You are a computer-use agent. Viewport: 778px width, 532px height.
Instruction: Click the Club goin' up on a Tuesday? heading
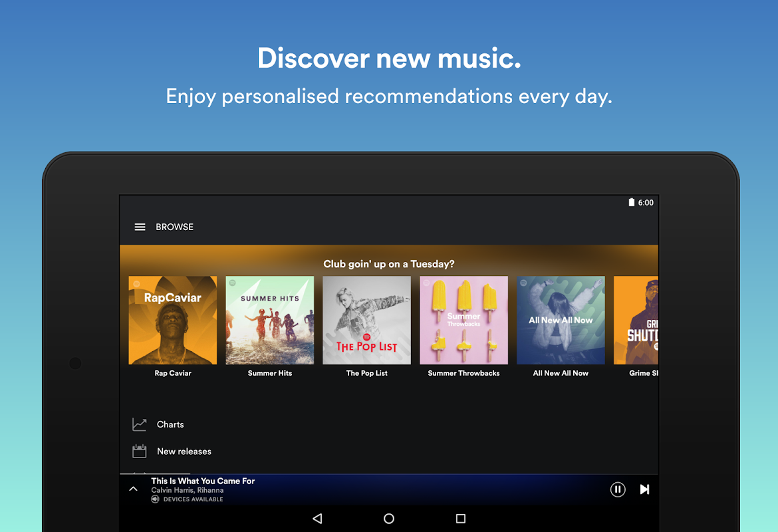point(389,264)
